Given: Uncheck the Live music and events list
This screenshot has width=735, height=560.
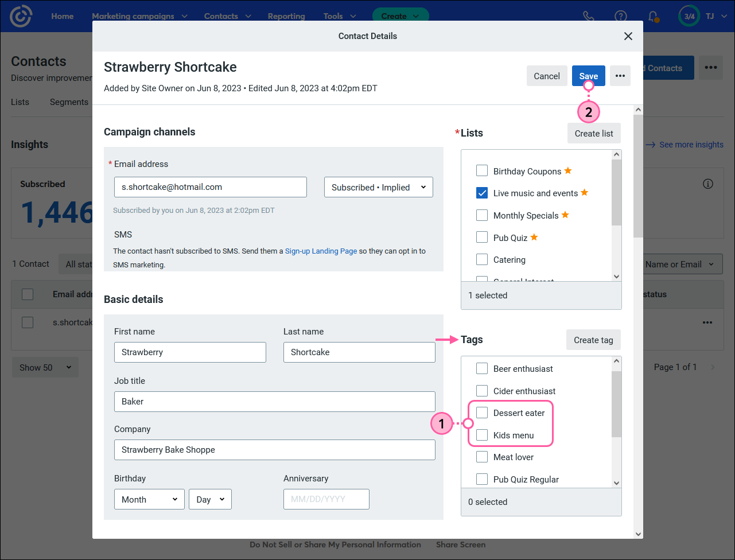Looking at the screenshot, I should [x=481, y=193].
